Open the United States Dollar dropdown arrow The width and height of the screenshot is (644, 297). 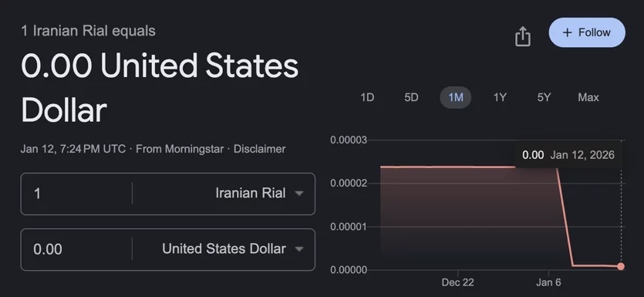(299, 249)
